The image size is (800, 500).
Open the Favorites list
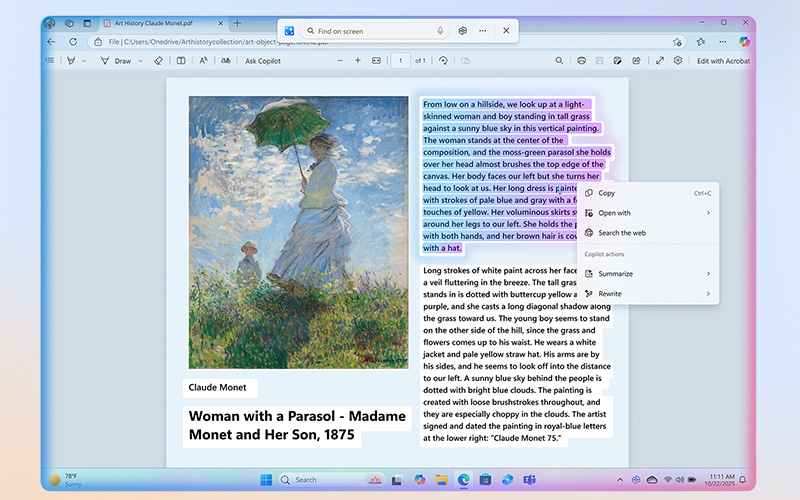click(x=701, y=42)
